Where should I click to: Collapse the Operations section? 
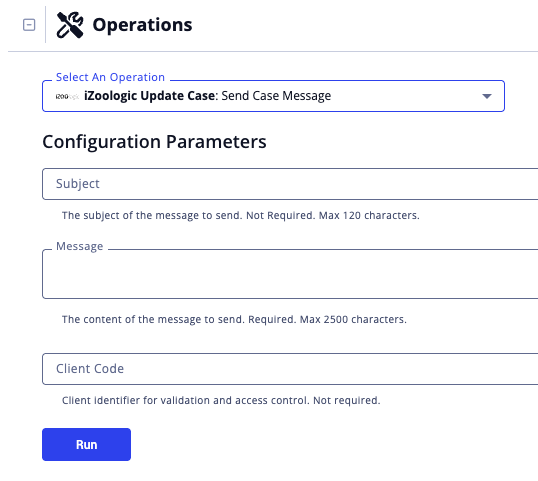coord(29,25)
